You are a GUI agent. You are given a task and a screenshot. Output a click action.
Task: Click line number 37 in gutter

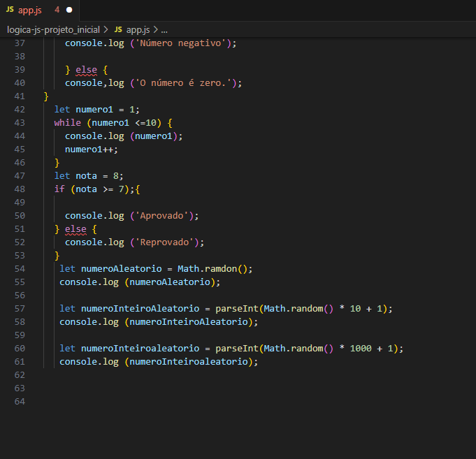pos(20,43)
